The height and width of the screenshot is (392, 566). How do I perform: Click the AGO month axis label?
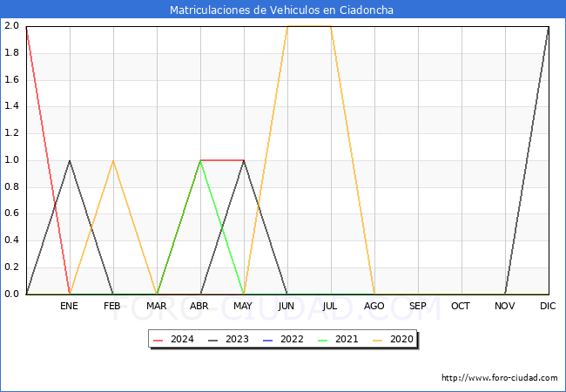[374, 306]
